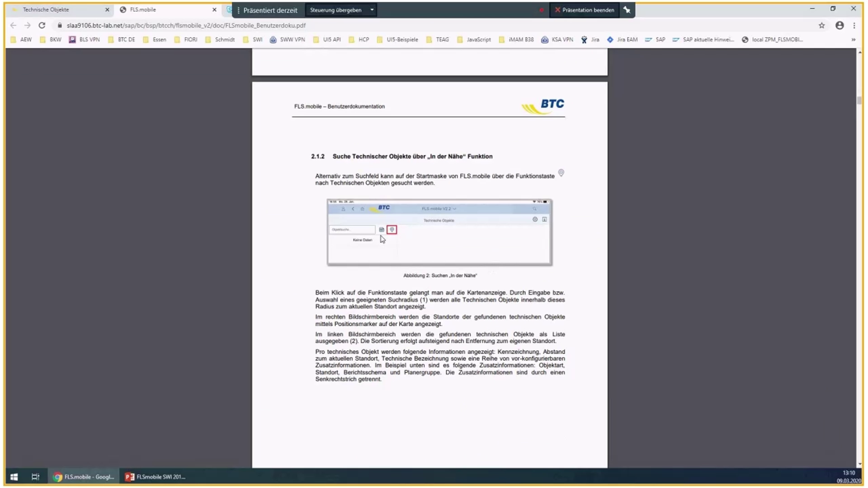Bookmark the current page via star icon

[822, 25]
